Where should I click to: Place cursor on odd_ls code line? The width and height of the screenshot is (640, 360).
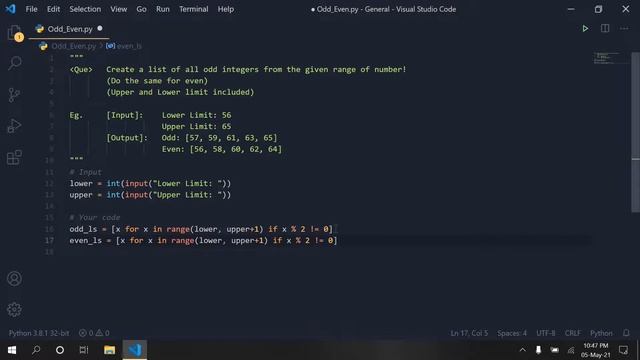pos(201,229)
